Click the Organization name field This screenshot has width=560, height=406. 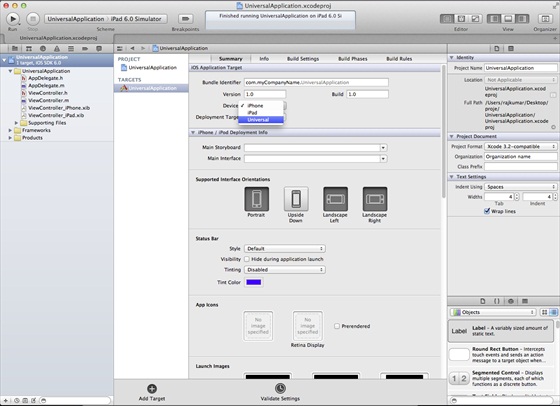tap(521, 157)
